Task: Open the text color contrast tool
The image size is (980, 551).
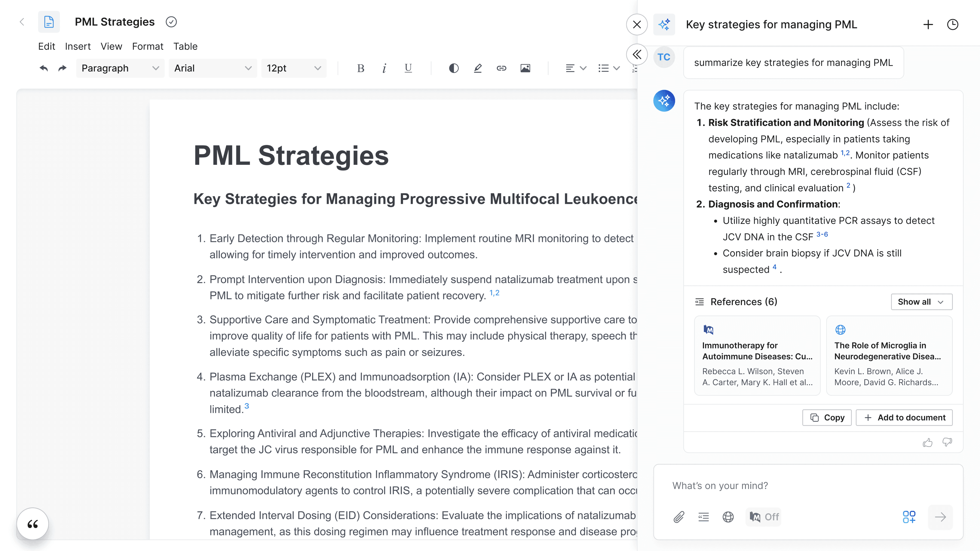Action: (454, 68)
